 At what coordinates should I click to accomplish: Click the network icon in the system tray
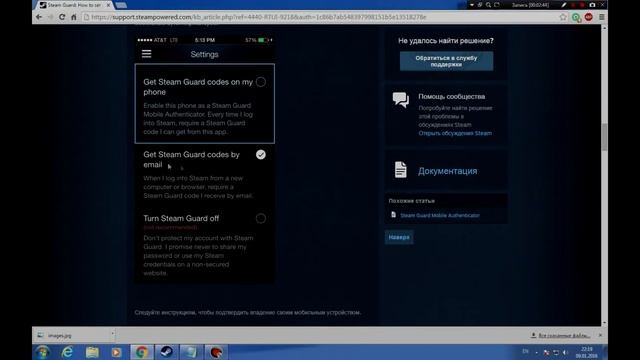(556, 353)
